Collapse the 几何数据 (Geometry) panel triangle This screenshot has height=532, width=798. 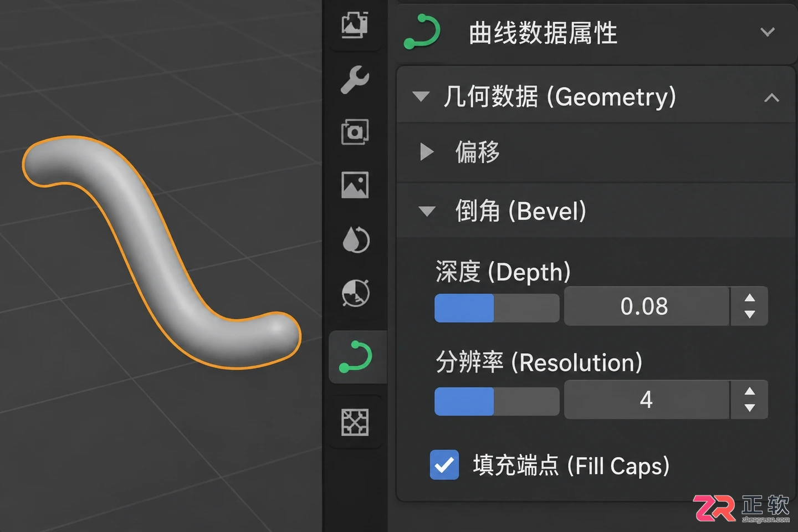[x=421, y=96]
